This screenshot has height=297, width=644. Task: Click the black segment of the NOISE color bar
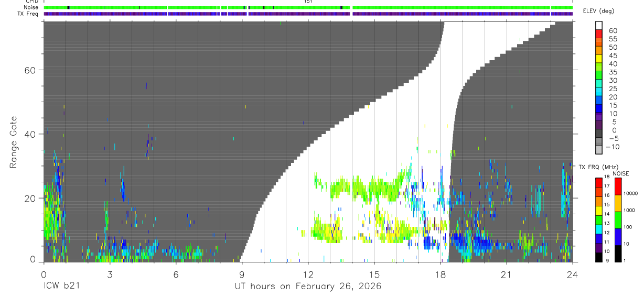point(618,254)
